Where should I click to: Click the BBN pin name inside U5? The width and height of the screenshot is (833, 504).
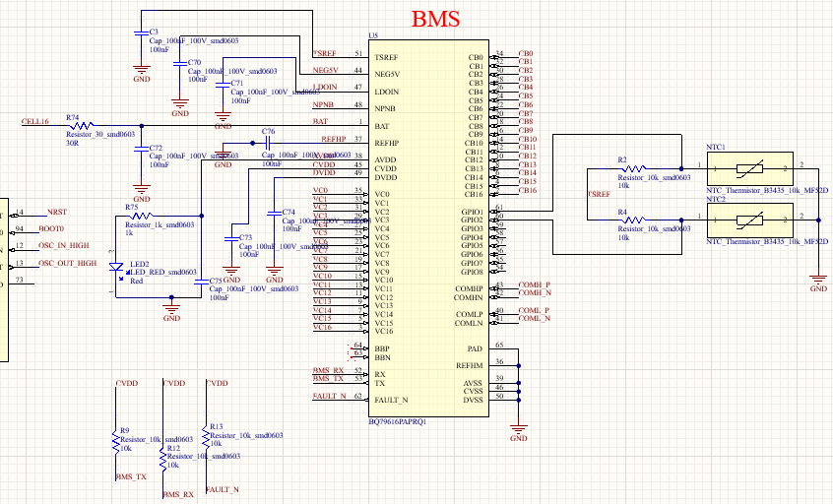tap(382, 357)
